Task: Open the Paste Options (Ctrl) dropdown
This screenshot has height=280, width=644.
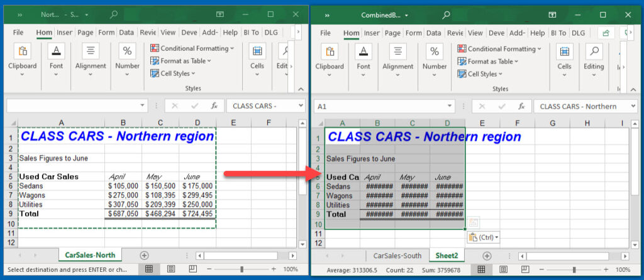Action: [483, 237]
